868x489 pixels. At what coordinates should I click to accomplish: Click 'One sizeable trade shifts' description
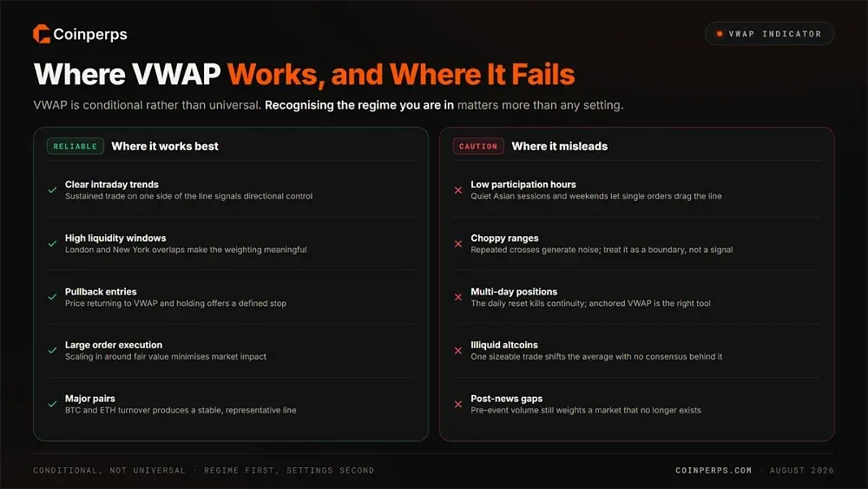pyautogui.click(x=596, y=357)
